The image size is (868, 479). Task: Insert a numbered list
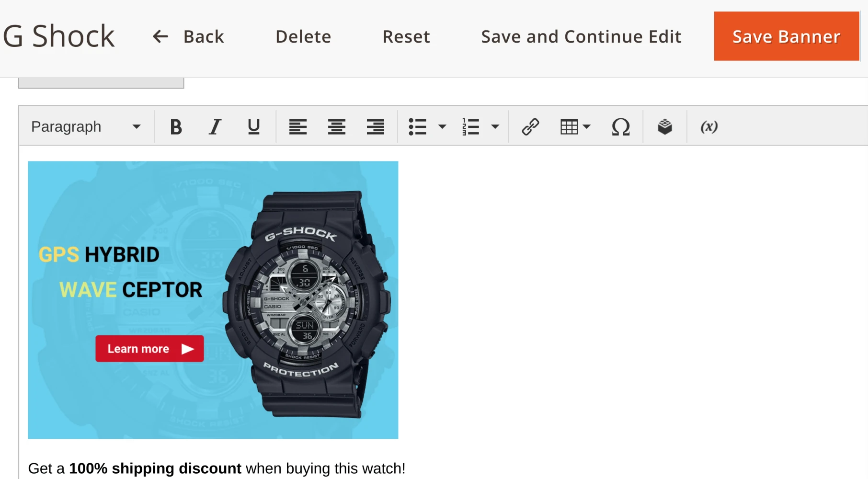[x=470, y=127]
